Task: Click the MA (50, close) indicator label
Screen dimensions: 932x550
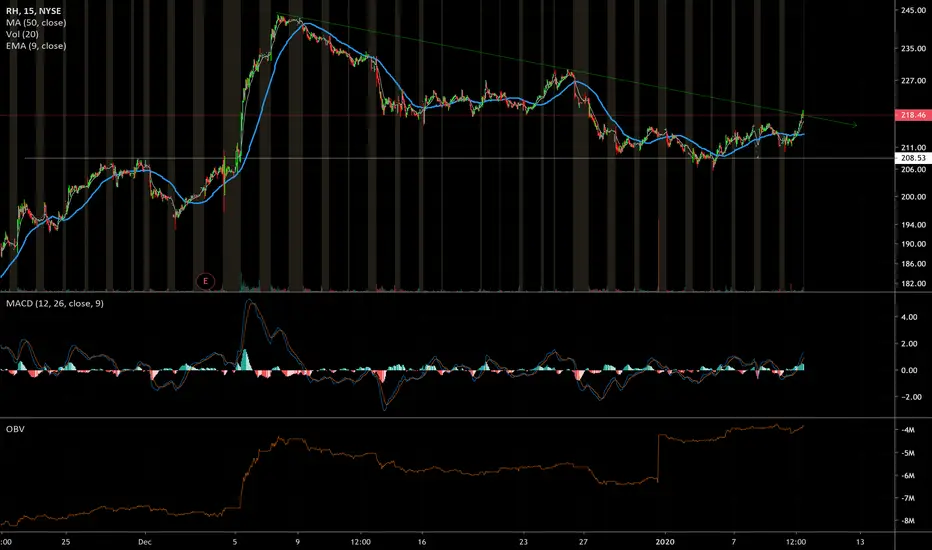Action: tap(36, 23)
